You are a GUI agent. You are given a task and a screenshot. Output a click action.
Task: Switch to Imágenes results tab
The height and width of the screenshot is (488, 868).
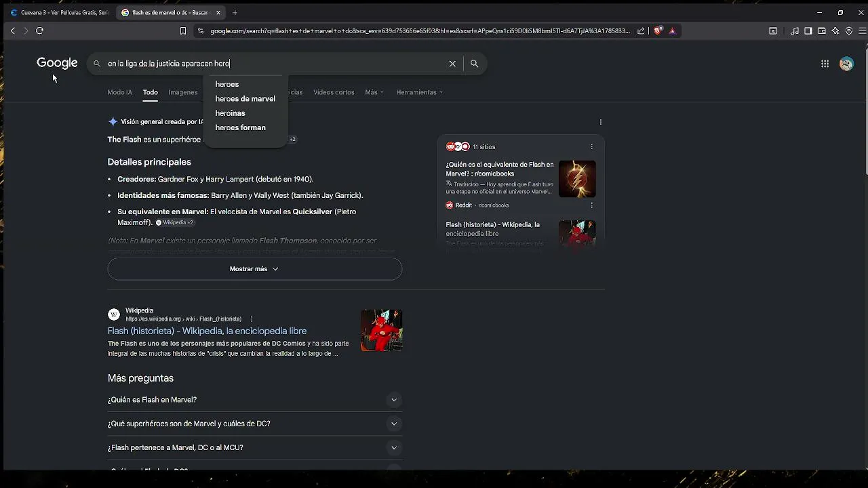click(x=183, y=92)
